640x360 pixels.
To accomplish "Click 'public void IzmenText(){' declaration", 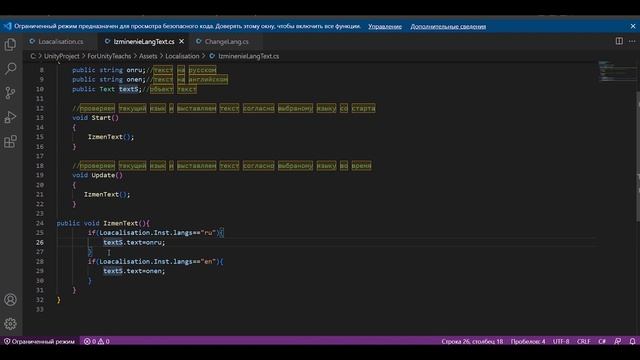I will (103, 223).
